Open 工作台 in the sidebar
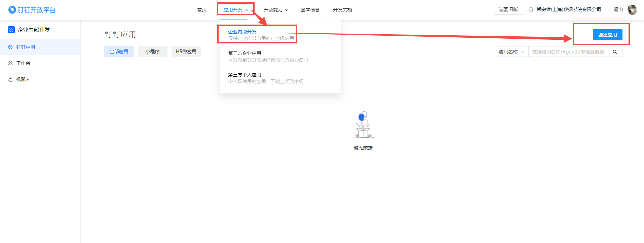 tap(40, 63)
